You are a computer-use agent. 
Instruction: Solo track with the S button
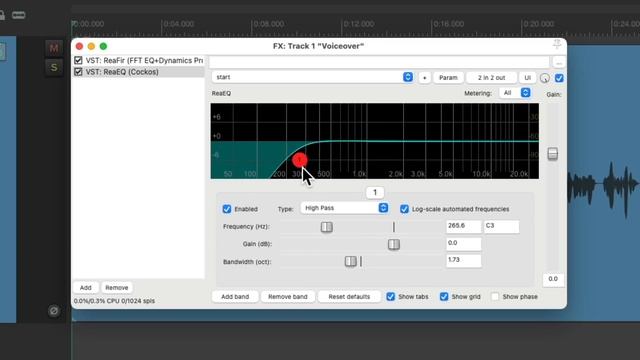53,67
